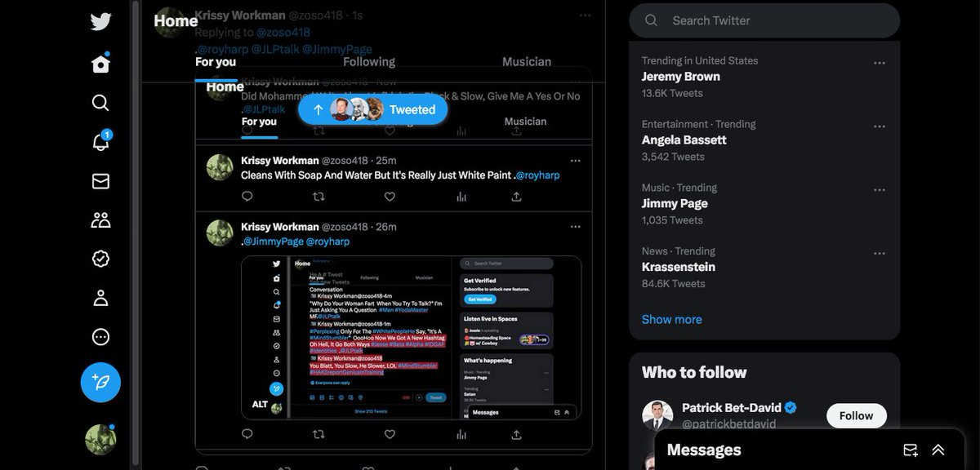This screenshot has width=980, height=470.
Task: Switch to the top Musician tab
Action: click(x=526, y=62)
